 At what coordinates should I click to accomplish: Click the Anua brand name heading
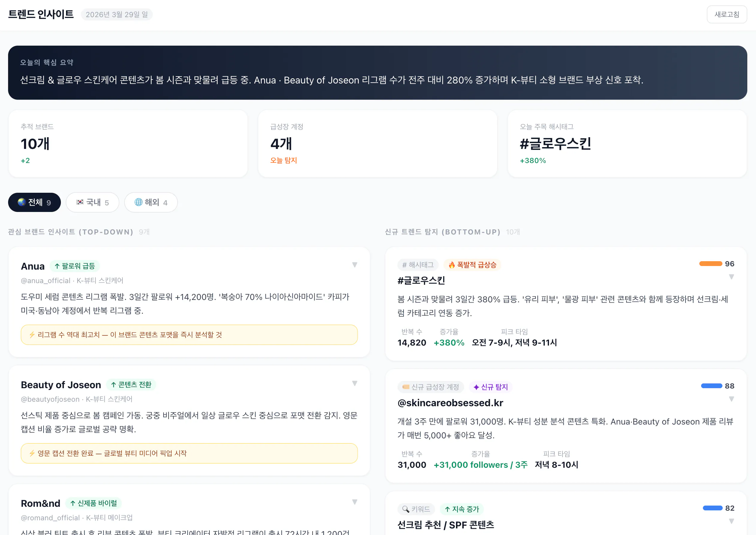point(33,266)
